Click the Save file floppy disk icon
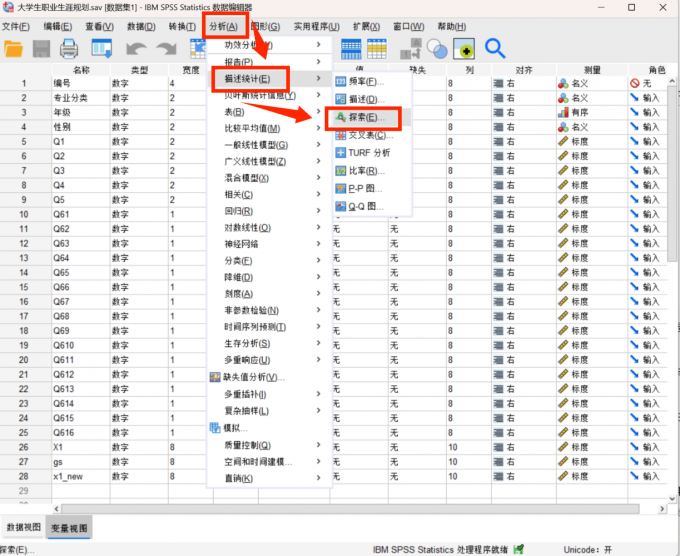This screenshot has height=556, width=680. click(42, 49)
